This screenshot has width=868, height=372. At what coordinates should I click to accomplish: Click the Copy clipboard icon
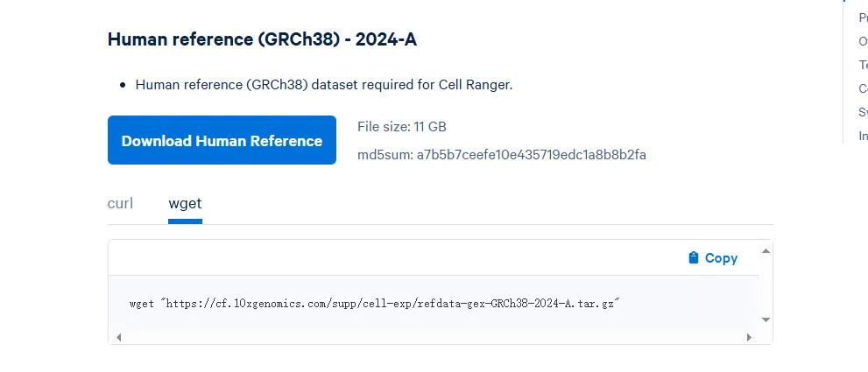694,257
